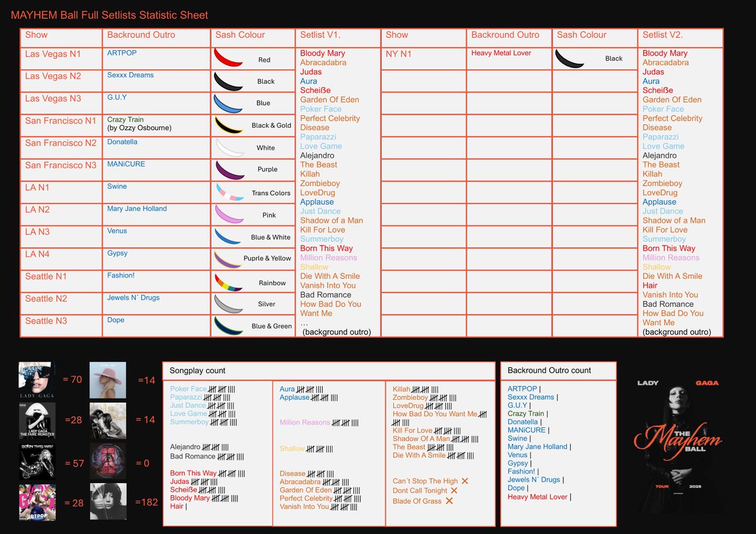This screenshot has width=756, height=534.
Task: Click Crazy Train (by Ozzy Osbourne) outro cell
Action: pos(156,125)
